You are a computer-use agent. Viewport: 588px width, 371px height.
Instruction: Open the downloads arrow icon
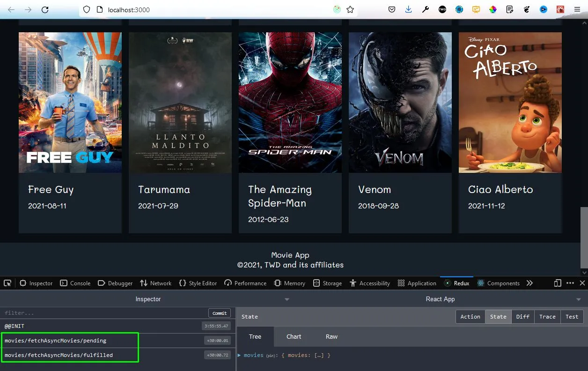pos(409,9)
